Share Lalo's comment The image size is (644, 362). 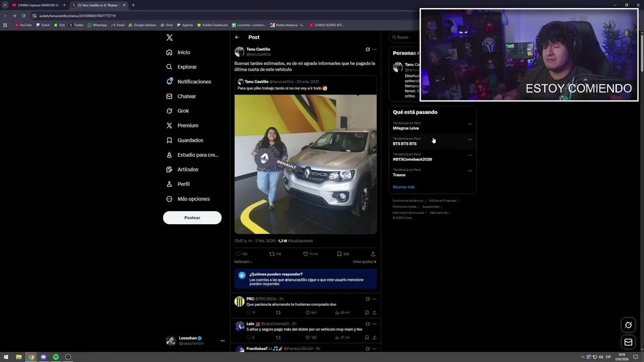pos(374,337)
